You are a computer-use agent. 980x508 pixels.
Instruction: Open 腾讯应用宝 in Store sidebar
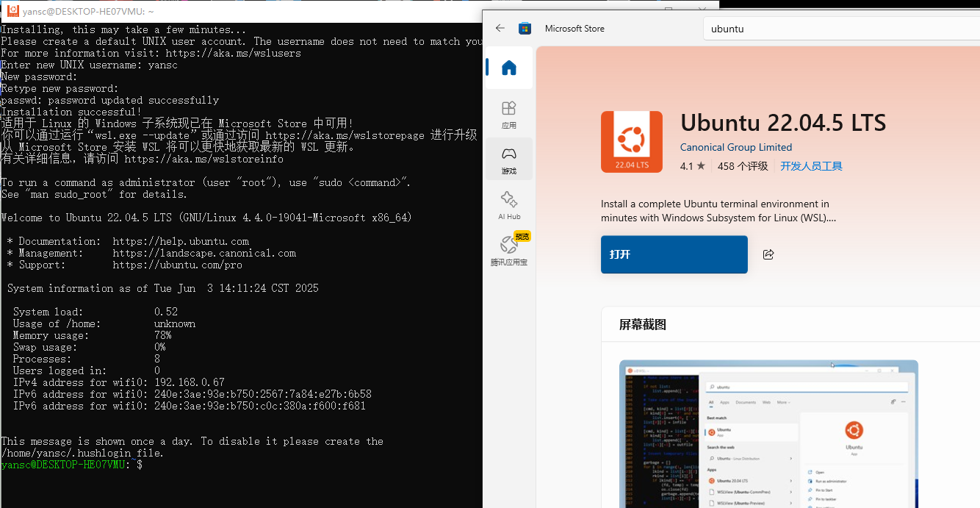click(509, 251)
